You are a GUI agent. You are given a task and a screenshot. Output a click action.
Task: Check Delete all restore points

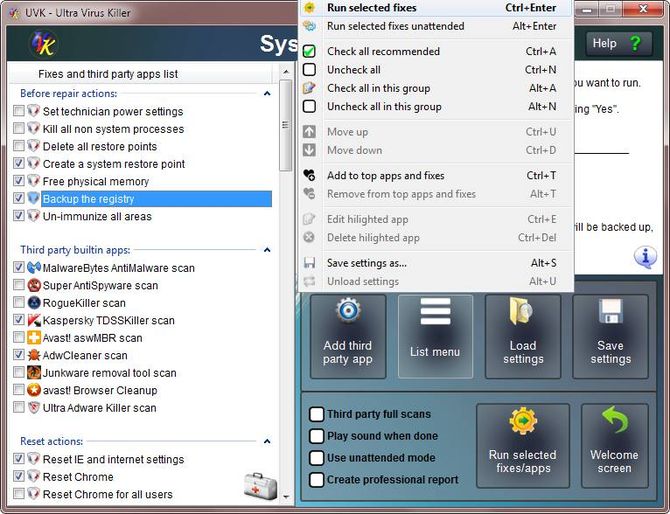(19, 146)
